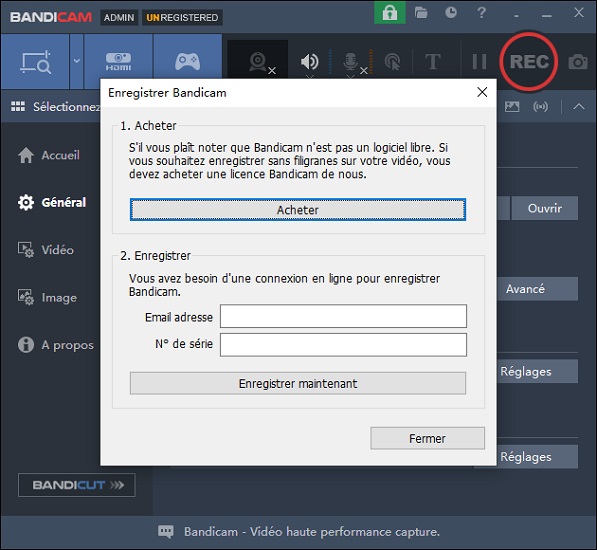The width and height of the screenshot is (597, 550).
Task: Select screen rectangle recording mode
Action: [x=35, y=62]
